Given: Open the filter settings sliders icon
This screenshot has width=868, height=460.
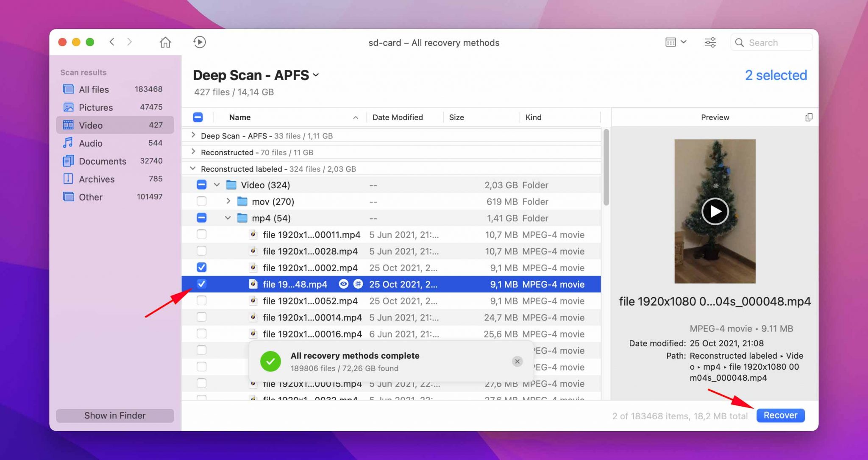Looking at the screenshot, I should [710, 42].
